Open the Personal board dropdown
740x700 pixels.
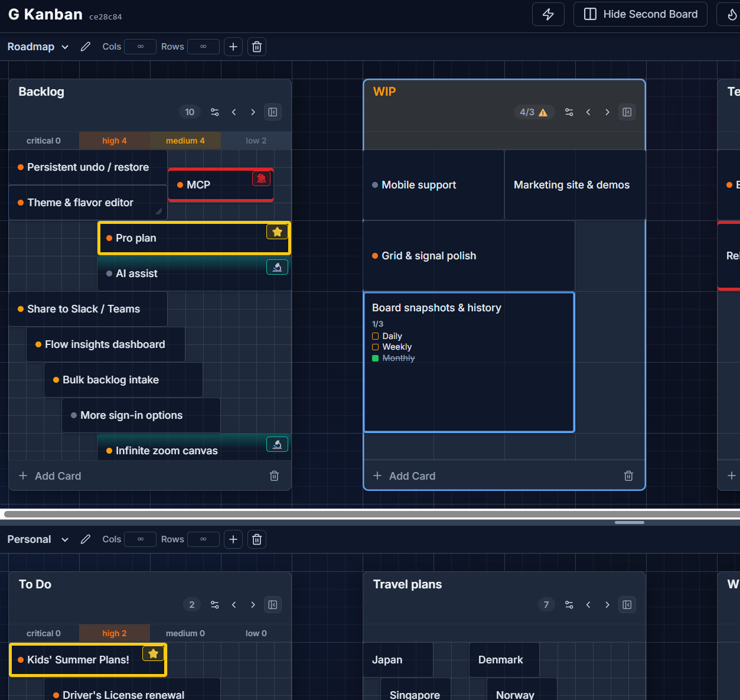(x=38, y=539)
